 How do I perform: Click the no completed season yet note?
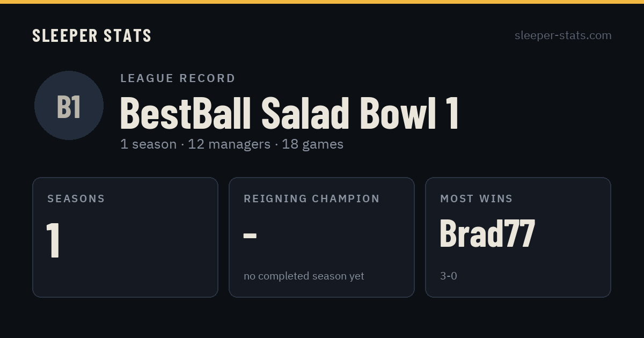tap(304, 276)
